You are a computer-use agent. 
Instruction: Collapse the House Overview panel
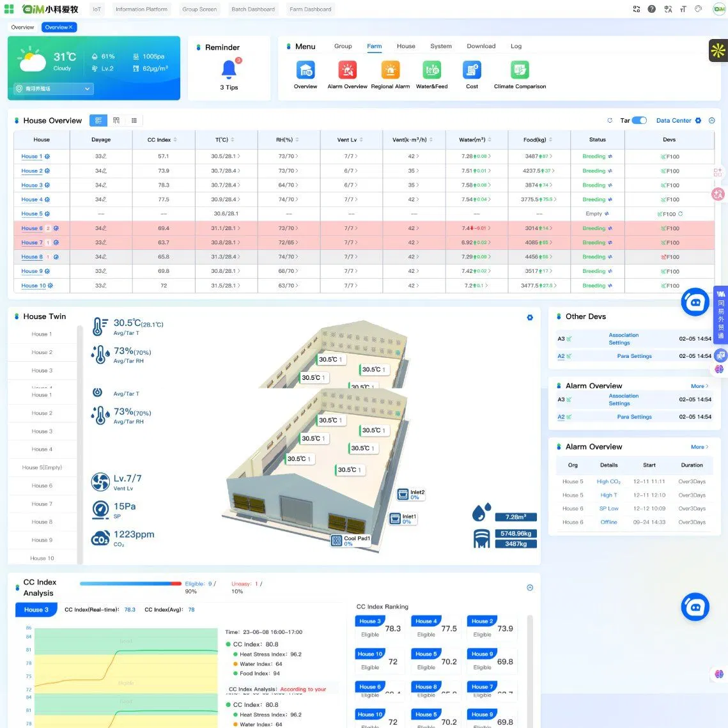711,120
